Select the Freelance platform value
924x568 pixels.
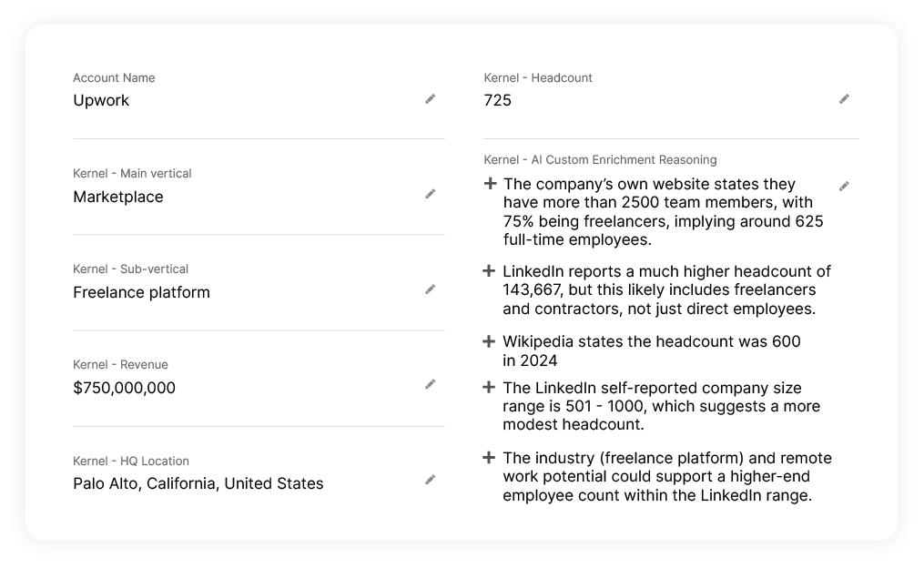[x=141, y=292]
